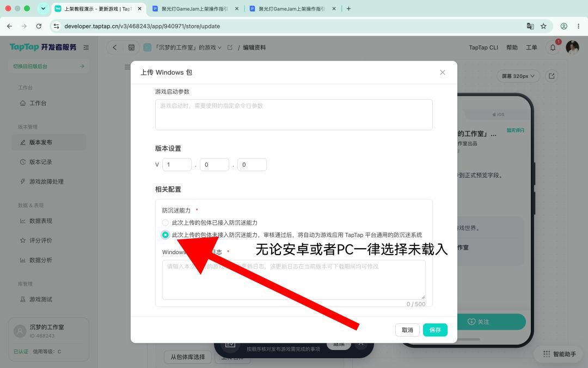Open 工单 in the top header
Screen dimensions: 588x368
(x=531, y=47)
